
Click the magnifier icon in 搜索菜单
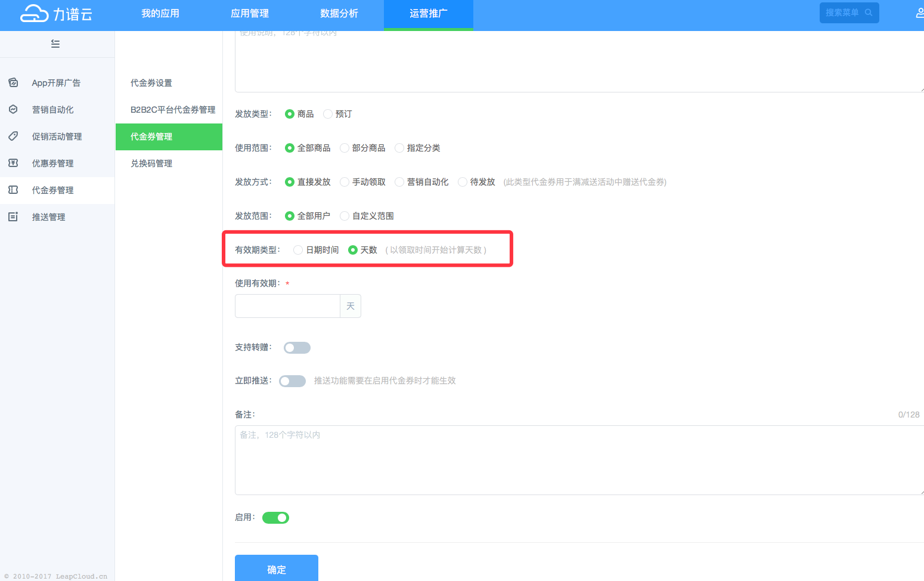(x=869, y=13)
